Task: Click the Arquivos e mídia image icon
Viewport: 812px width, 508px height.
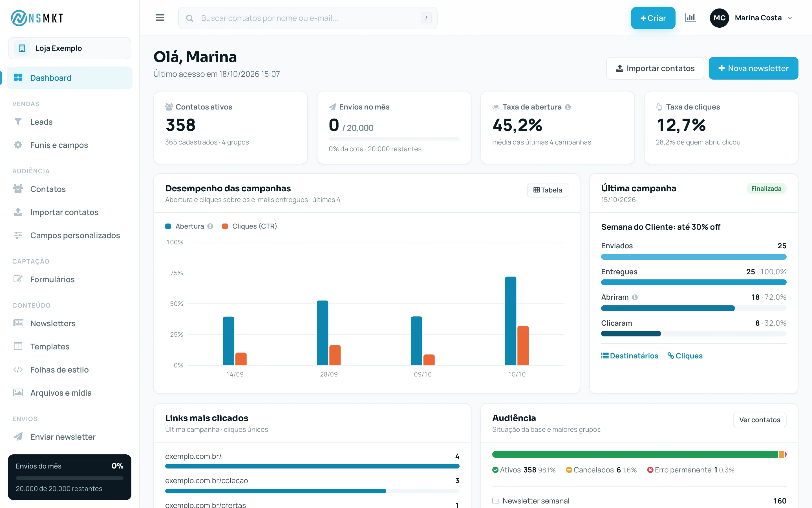Action: [x=18, y=392]
